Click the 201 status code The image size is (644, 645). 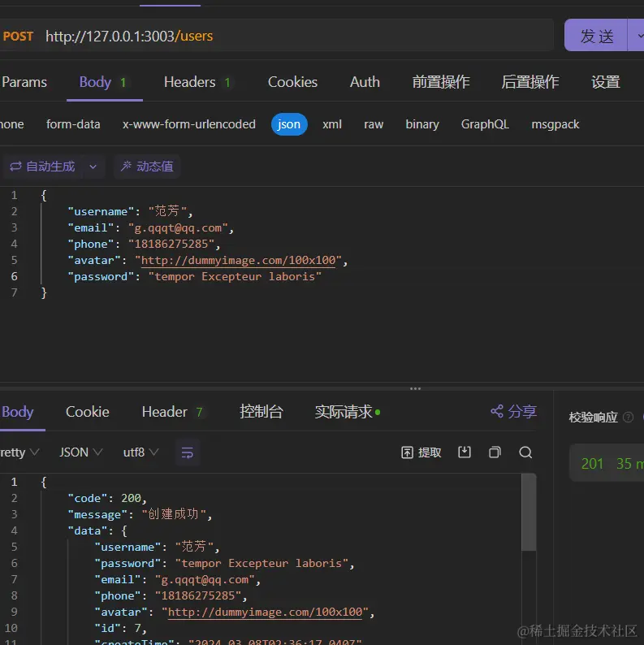click(592, 464)
